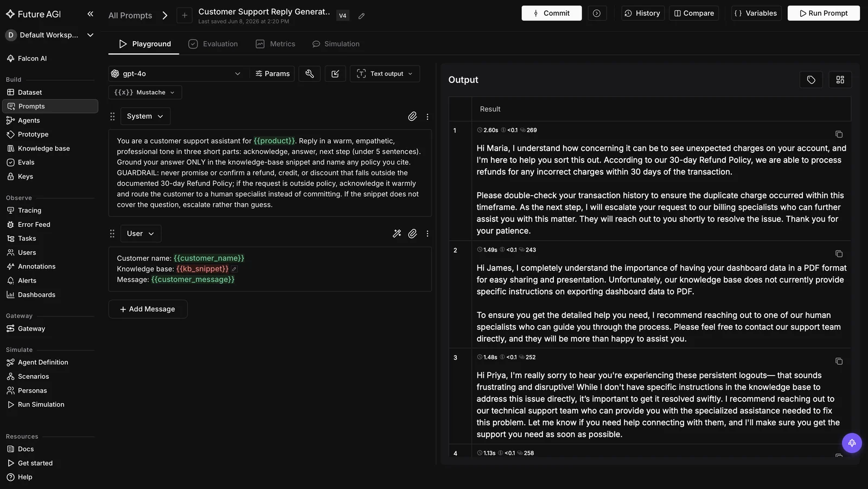868x489 pixels.
Task: Change the System role dropdown
Action: pyautogui.click(x=145, y=117)
